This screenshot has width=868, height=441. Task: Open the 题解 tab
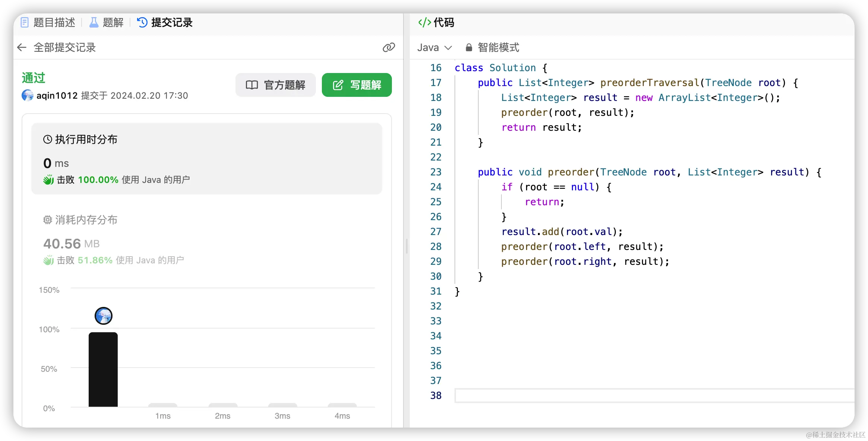coord(113,22)
